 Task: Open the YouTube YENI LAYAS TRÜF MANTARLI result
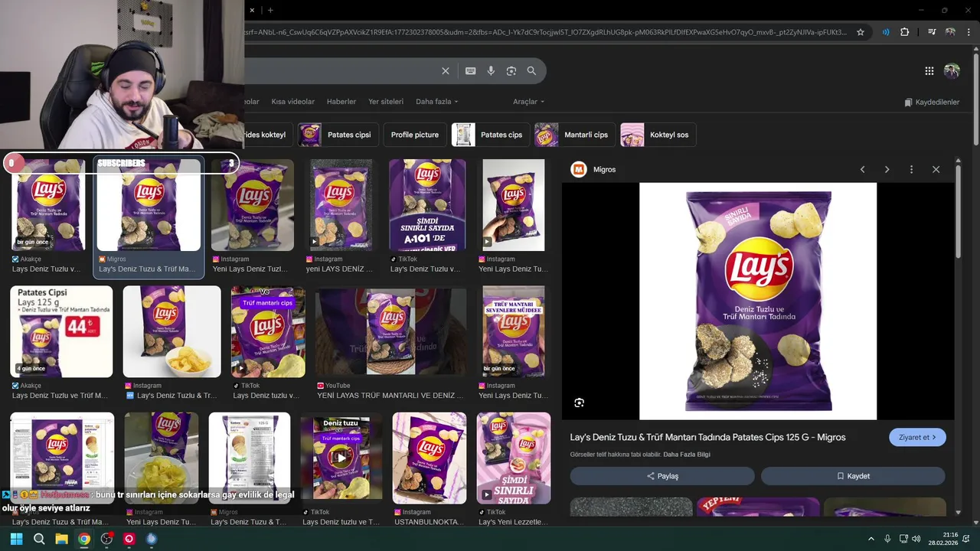click(x=390, y=331)
